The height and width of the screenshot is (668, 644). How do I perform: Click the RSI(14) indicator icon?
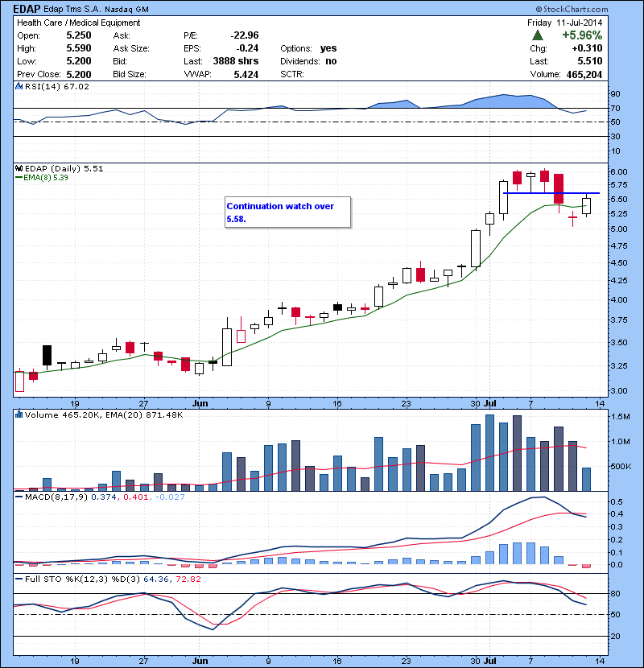[x=19, y=86]
